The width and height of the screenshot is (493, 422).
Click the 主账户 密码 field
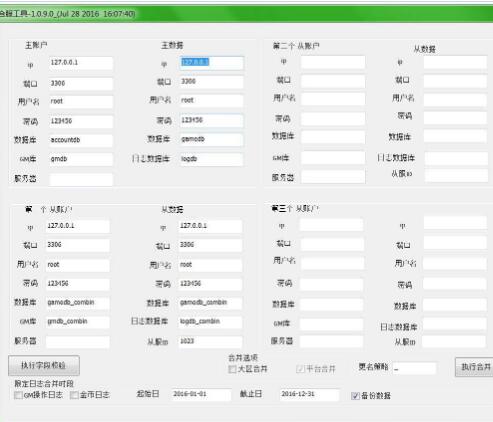81,121
